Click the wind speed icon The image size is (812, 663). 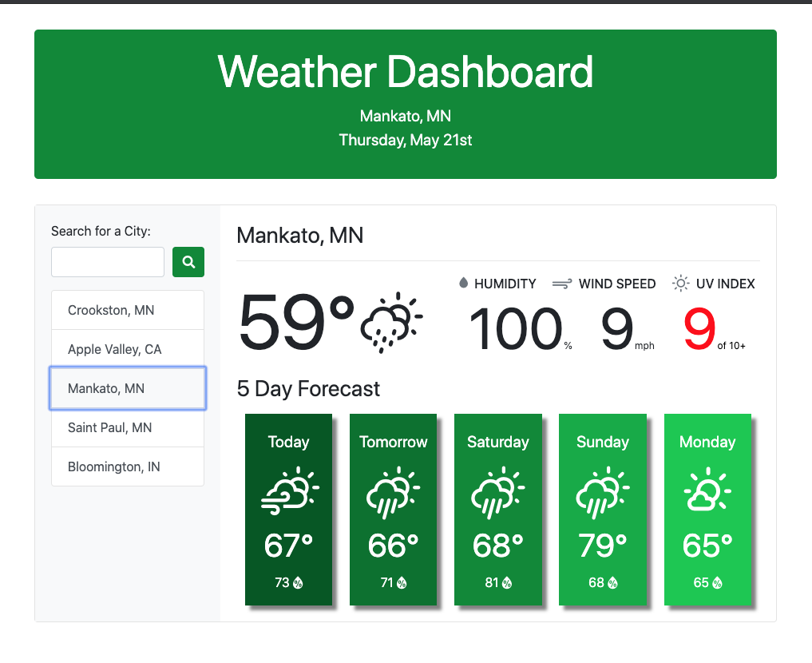click(564, 283)
